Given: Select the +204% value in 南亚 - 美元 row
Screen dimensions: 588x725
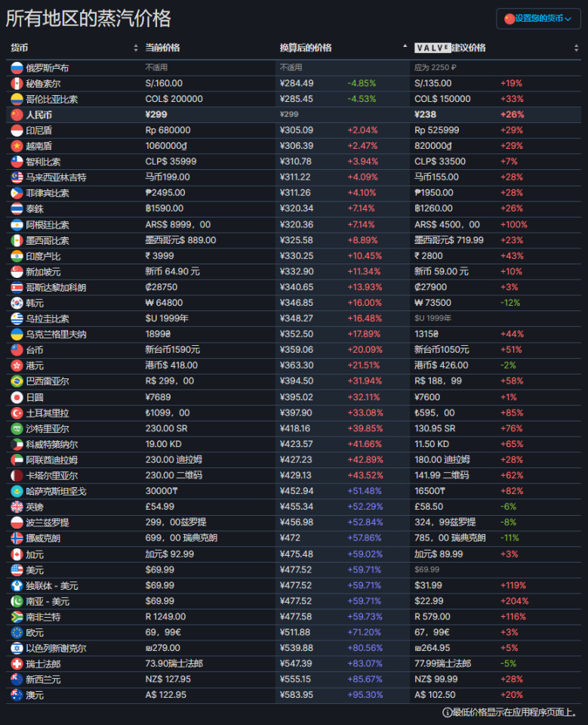Looking at the screenshot, I should (x=515, y=601).
